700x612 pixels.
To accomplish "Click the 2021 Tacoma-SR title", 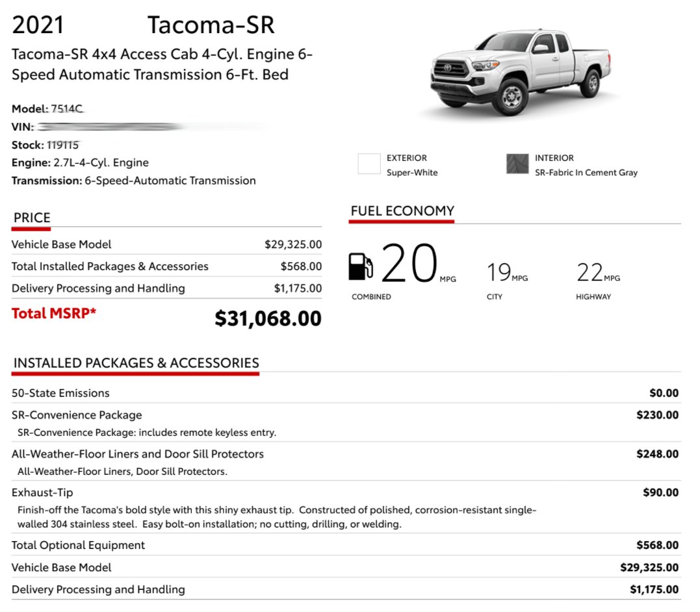I will pyautogui.click(x=143, y=25).
